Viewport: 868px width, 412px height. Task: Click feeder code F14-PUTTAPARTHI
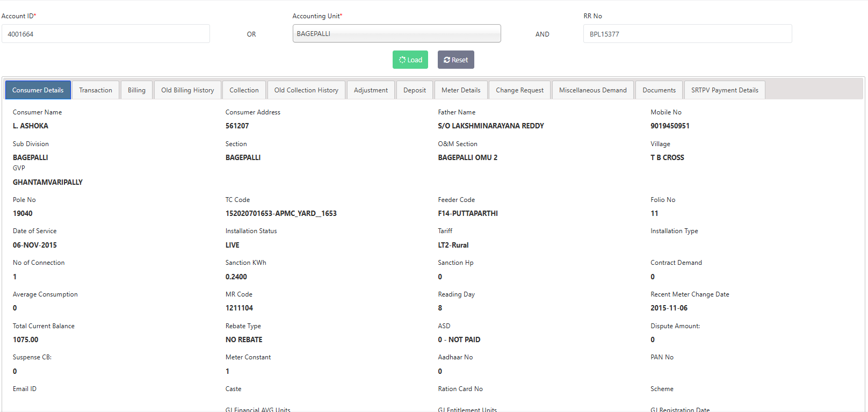[x=468, y=213]
